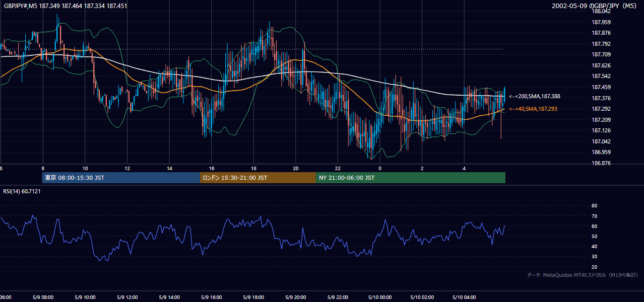644x302 pixels.
Task: Select the NY 21:00-06:00 JST session bar
Action: 411,178
